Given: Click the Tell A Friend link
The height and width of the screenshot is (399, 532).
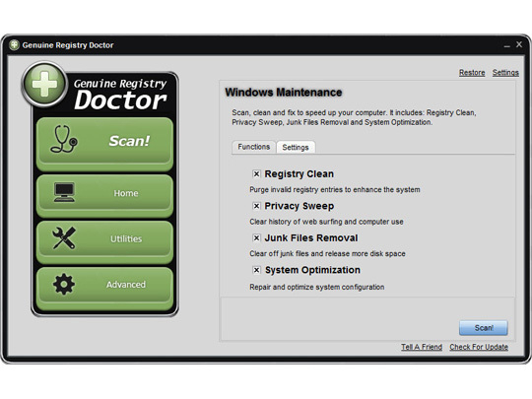Looking at the screenshot, I should point(422,347).
